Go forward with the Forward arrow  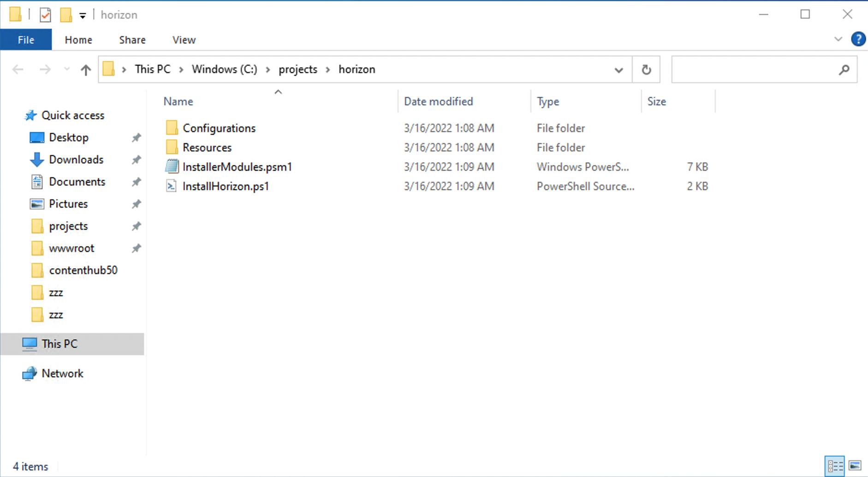point(45,70)
